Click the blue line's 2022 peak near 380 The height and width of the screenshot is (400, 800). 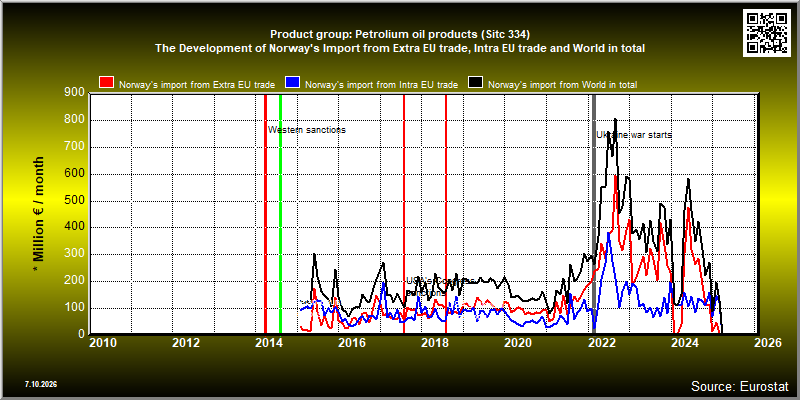point(608,233)
